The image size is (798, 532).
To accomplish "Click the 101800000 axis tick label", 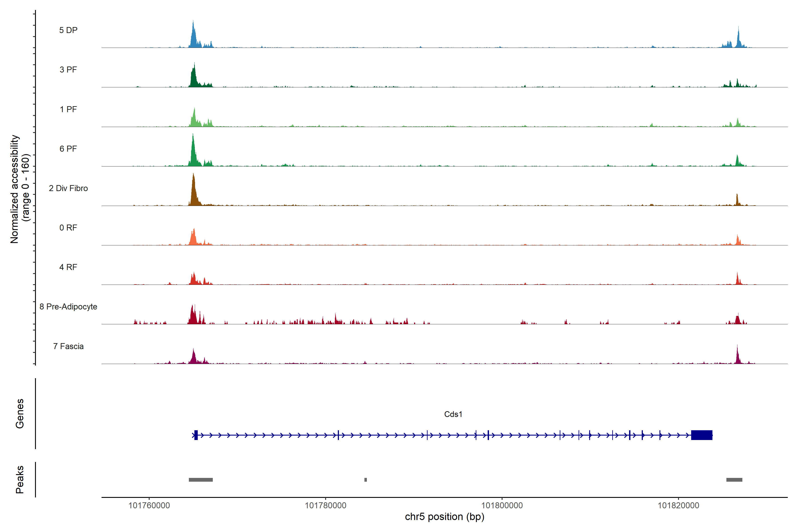I will [x=502, y=505].
